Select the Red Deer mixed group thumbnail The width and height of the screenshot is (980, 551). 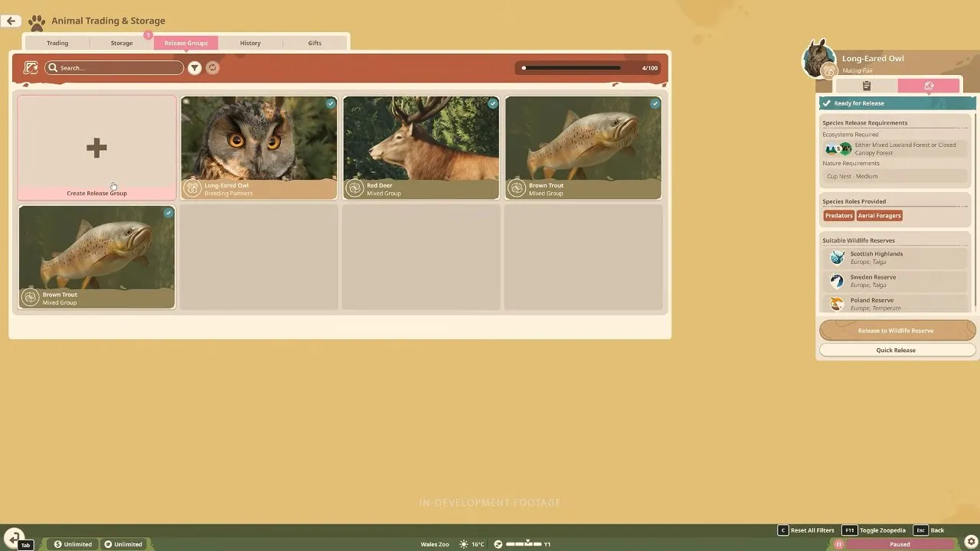[x=421, y=148]
